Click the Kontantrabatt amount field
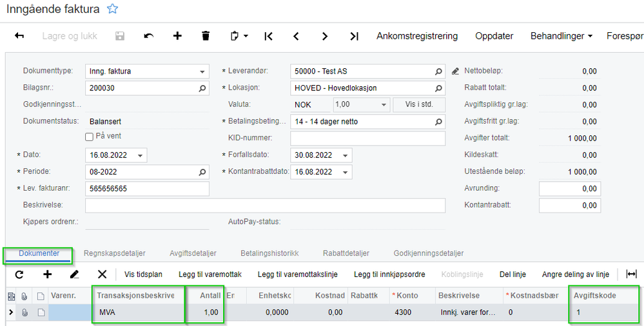644x326 pixels. pos(570,206)
